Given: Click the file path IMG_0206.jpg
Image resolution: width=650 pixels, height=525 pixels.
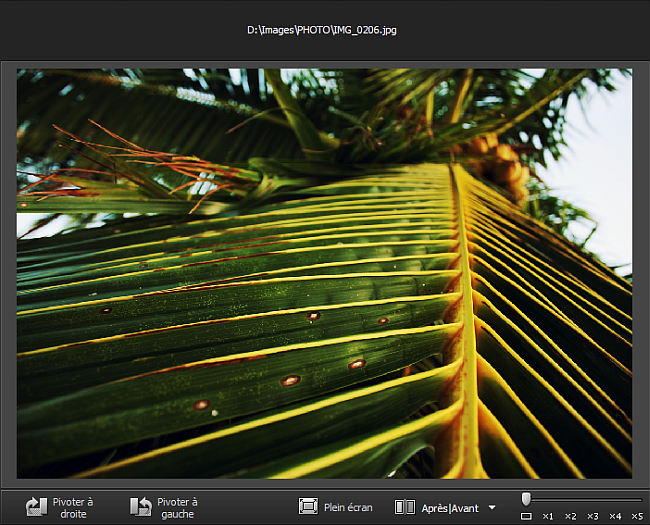Looking at the screenshot, I should (322, 30).
